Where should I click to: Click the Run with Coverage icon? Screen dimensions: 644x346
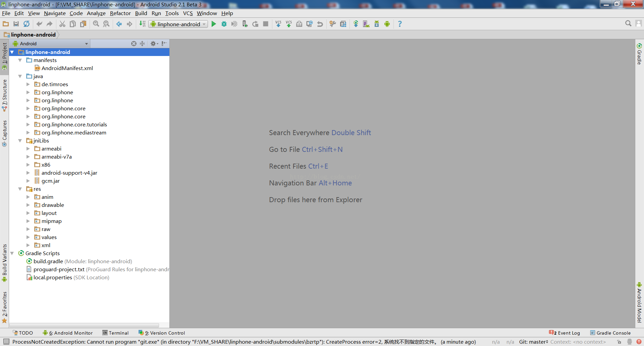(234, 24)
